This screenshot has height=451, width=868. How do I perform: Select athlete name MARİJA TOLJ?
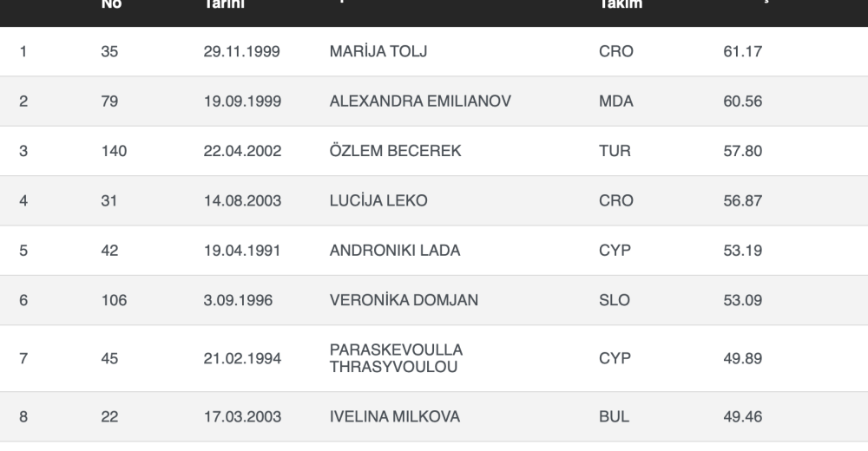[378, 51]
